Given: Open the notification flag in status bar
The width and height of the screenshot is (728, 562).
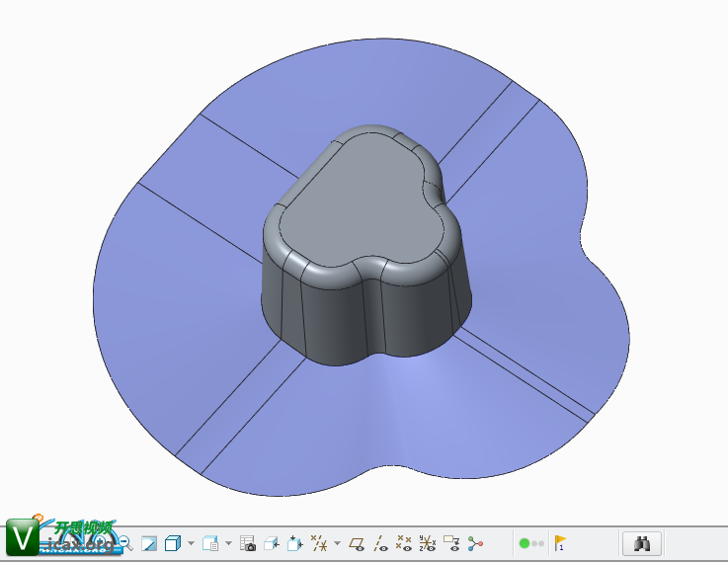Looking at the screenshot, I should point(560,543).
